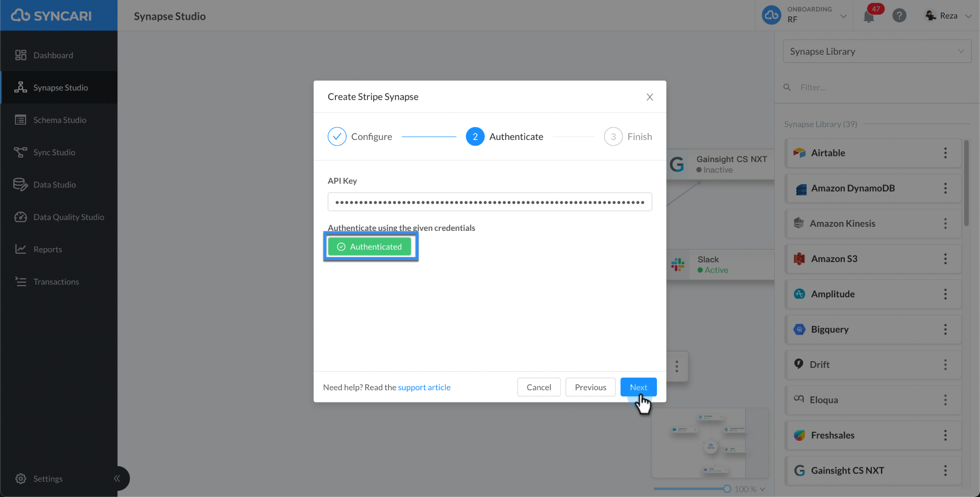Viewport: 980px width, 497px height.
Task: Open Gainsight CS NXT library kebab menu
Action: coord(945,470)
